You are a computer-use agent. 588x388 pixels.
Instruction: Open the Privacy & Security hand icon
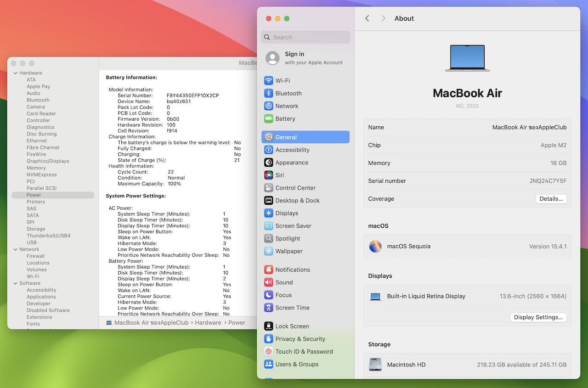pos(269,339)
